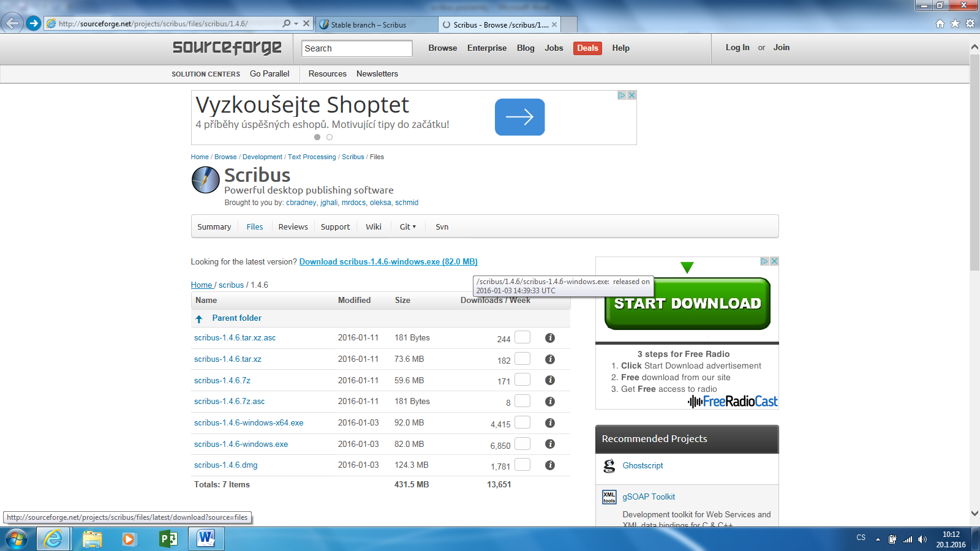Click the START DOWNLOAD green button
This screenshot has height=551, width=980.
pyautogui.click(x=687, y=304)
